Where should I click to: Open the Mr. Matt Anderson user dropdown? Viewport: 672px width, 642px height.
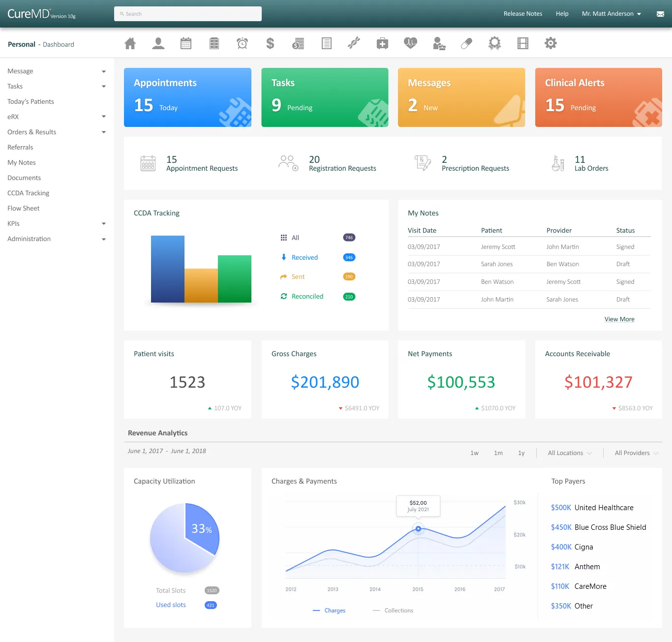(x=611, y=14)
